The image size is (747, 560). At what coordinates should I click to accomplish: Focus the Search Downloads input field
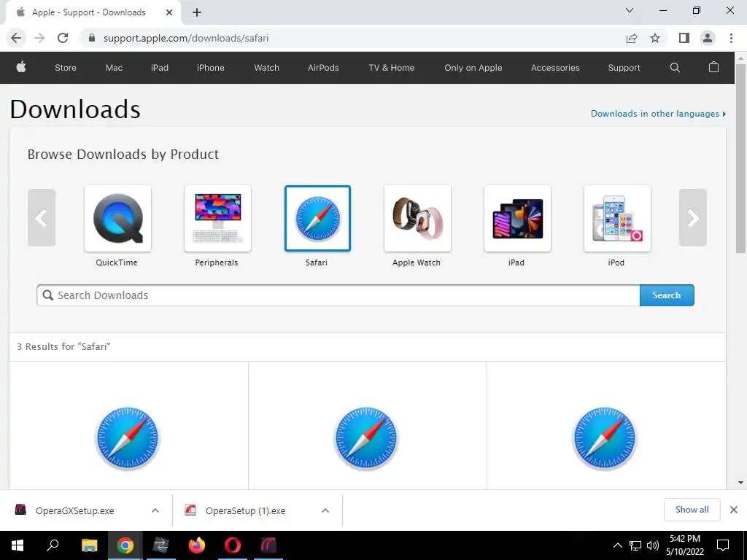point(338,295)
